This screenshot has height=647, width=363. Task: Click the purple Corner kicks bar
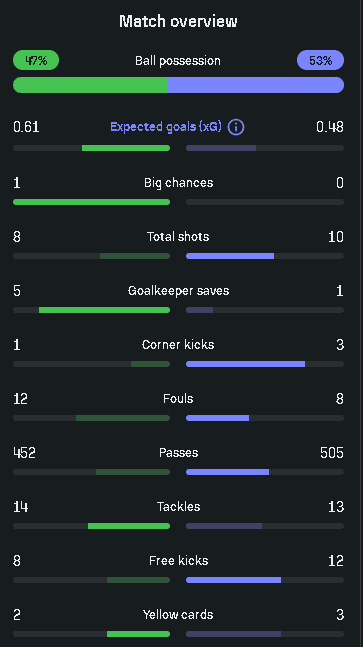pos(245,364)
